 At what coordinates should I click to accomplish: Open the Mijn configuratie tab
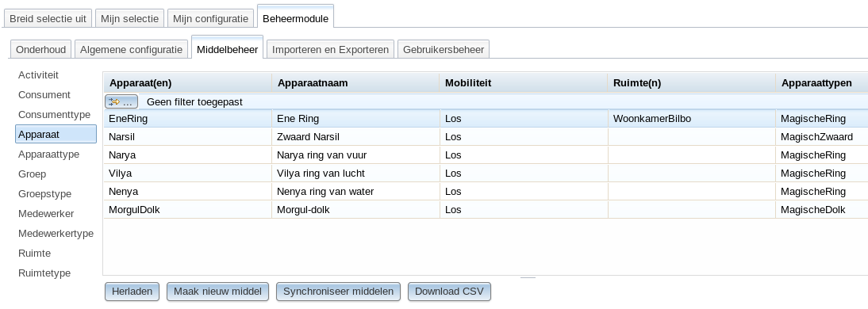coord(210,18)
